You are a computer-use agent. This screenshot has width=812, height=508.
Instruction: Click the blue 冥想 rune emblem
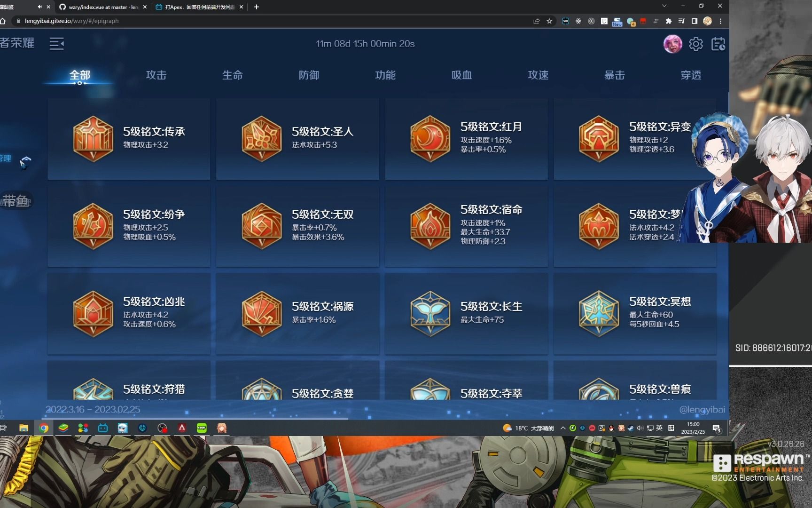[599, 314]
